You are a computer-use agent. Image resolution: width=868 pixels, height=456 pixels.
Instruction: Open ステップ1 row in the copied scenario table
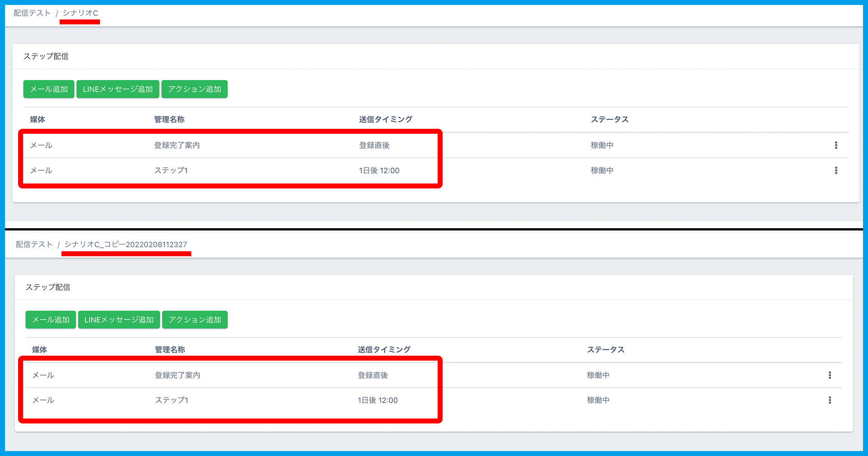tap(172, 400)
